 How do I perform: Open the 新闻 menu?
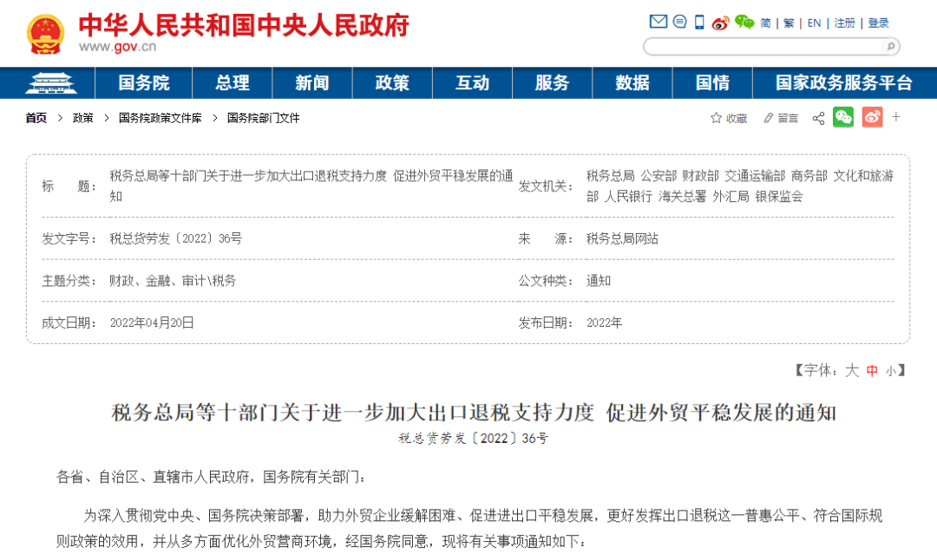(x=312, y=83)
